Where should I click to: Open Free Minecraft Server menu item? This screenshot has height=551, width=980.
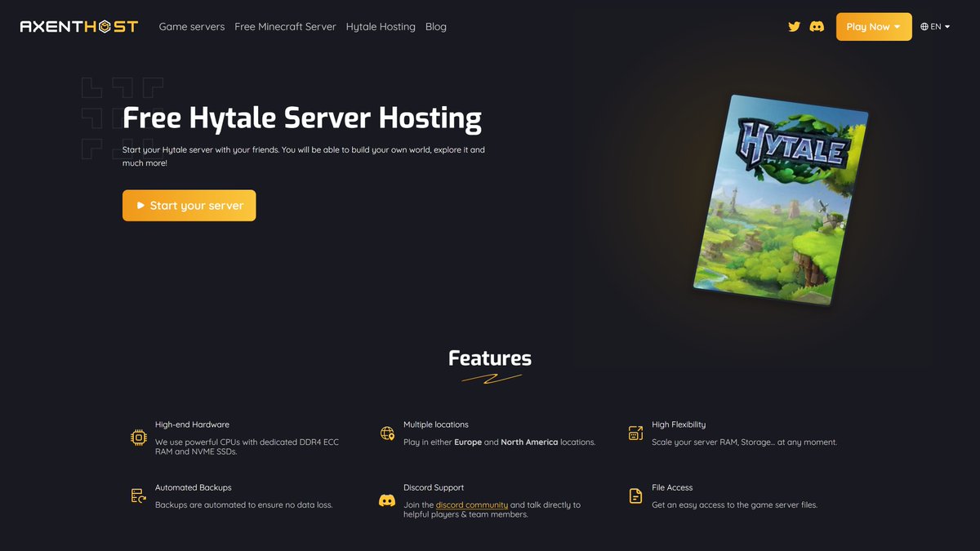pos(285,26)
